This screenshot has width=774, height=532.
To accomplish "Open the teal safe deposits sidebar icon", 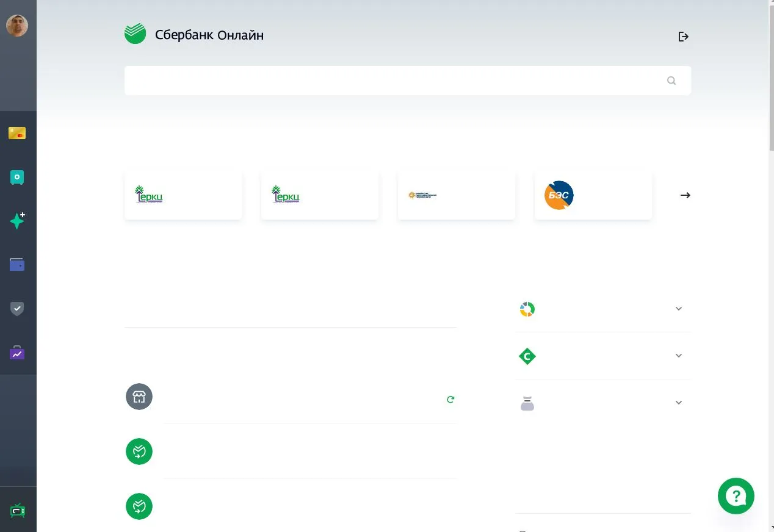I will (x=17, y=178).
